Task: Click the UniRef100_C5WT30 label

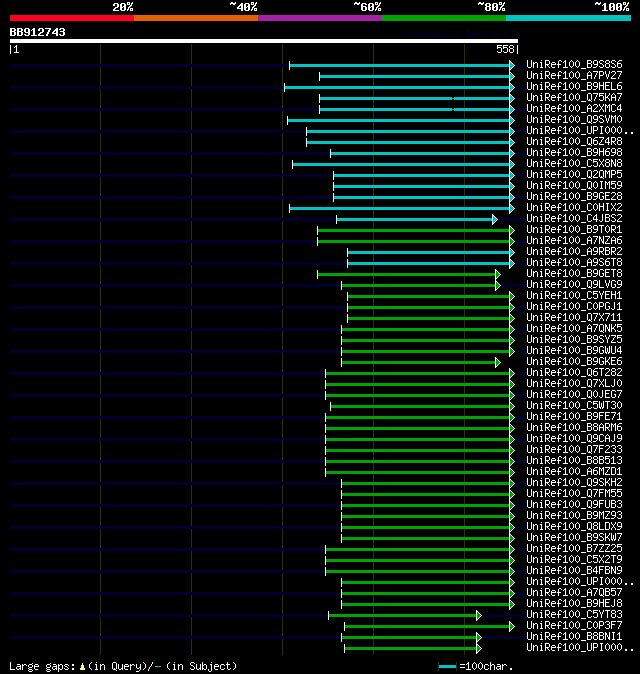Action: 574,406
